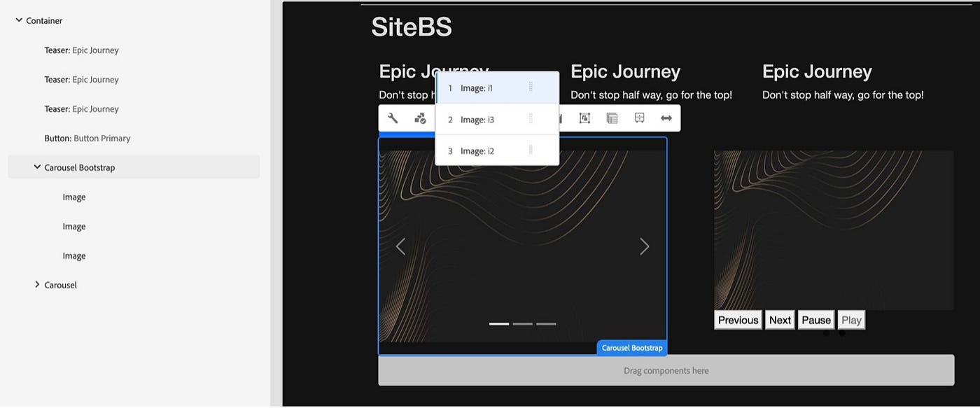Expand the Carousel tree node
This screenshot has height=408, width=980.
(37, 284)
